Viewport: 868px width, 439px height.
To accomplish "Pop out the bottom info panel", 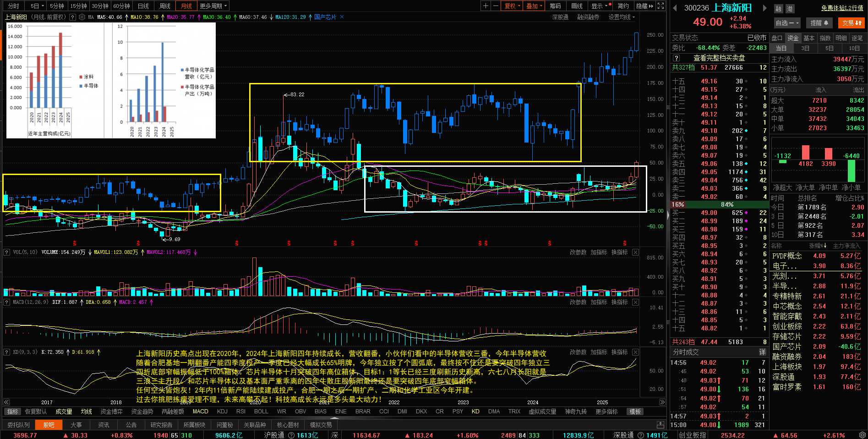I will (660, 425).
